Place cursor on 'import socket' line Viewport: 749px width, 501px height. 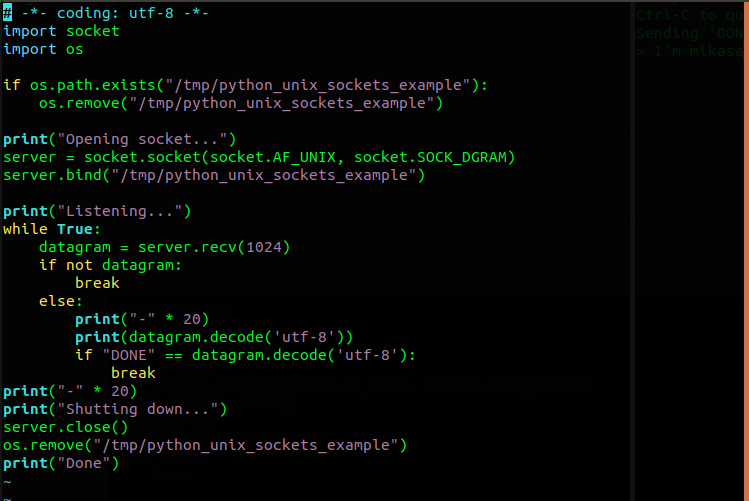pos(61,32)
